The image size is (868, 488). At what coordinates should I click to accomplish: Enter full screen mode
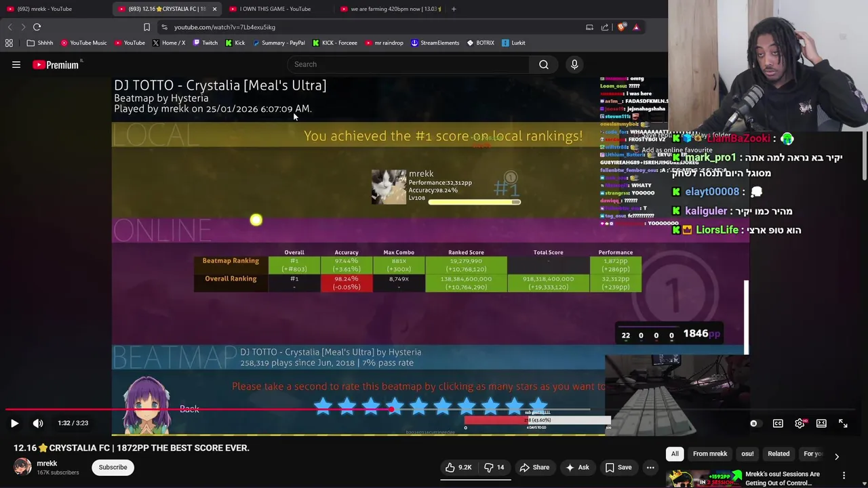[843, 423]
